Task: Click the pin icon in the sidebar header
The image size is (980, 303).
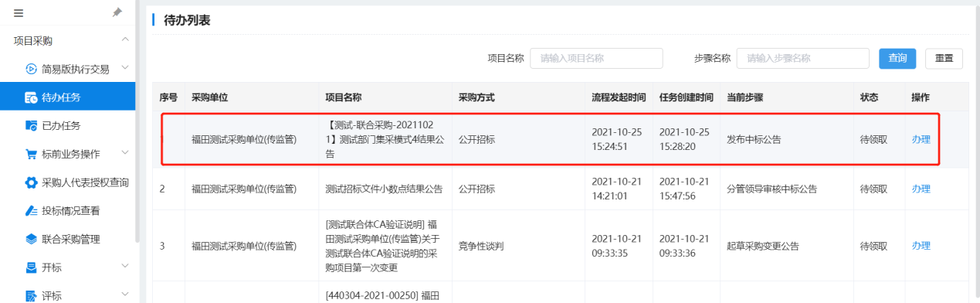Action: 117,12
